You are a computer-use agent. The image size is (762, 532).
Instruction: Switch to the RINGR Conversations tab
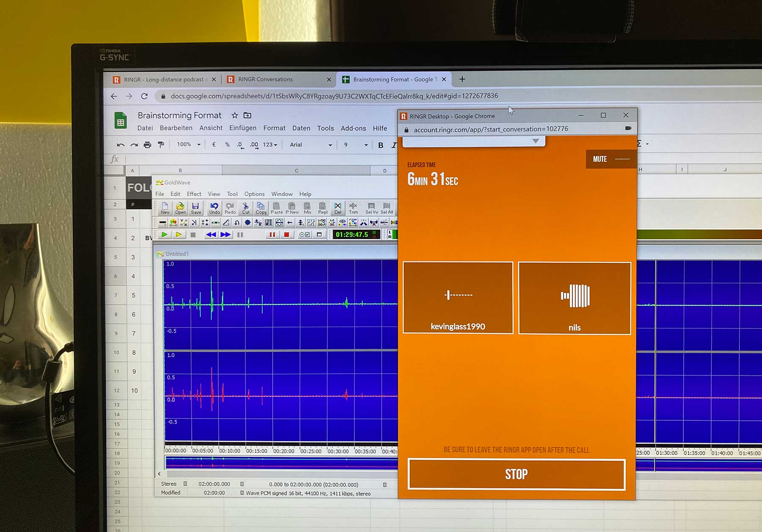[265, 79]
